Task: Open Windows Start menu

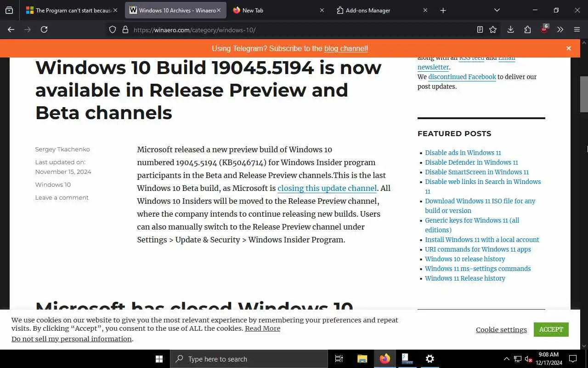Action: 159,359
